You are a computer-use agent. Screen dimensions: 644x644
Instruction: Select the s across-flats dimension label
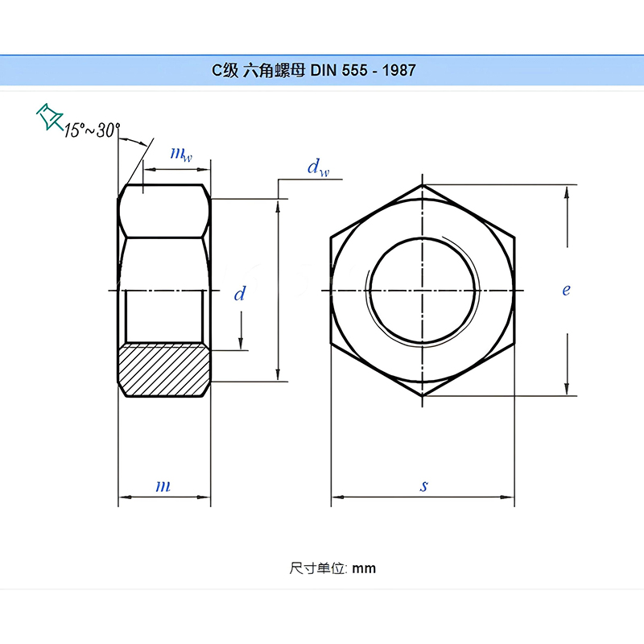(x=423, y=486)
